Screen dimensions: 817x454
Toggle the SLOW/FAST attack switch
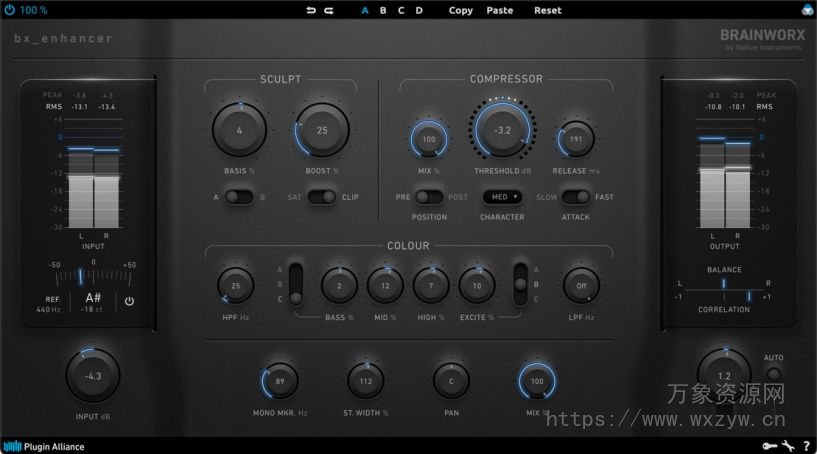click(x=576, y=197)
